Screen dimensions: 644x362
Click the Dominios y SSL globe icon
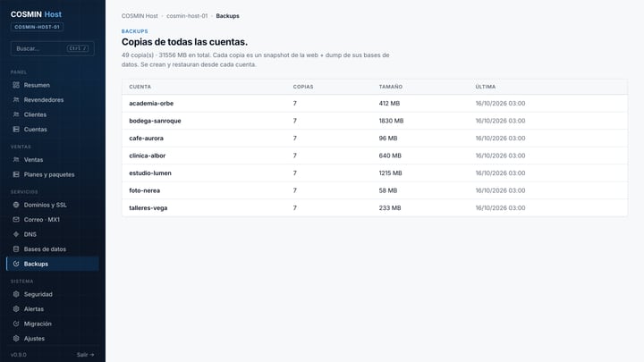[16, 205]
